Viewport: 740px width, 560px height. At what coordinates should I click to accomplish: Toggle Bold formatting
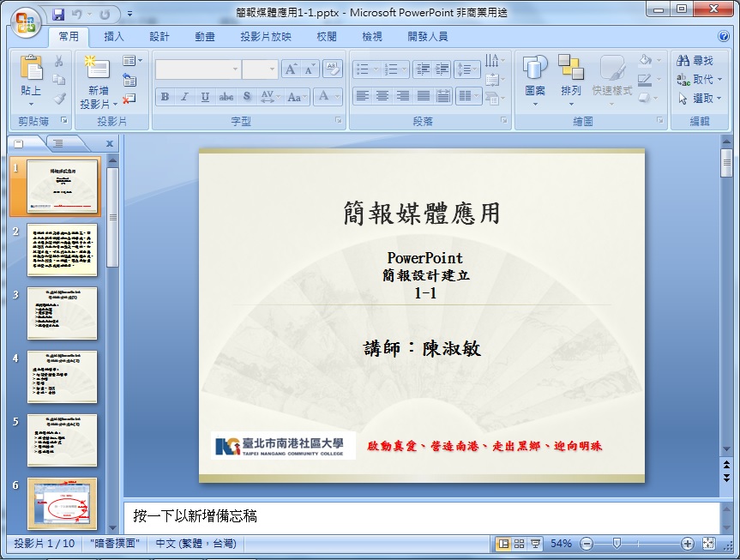[165, 97]
